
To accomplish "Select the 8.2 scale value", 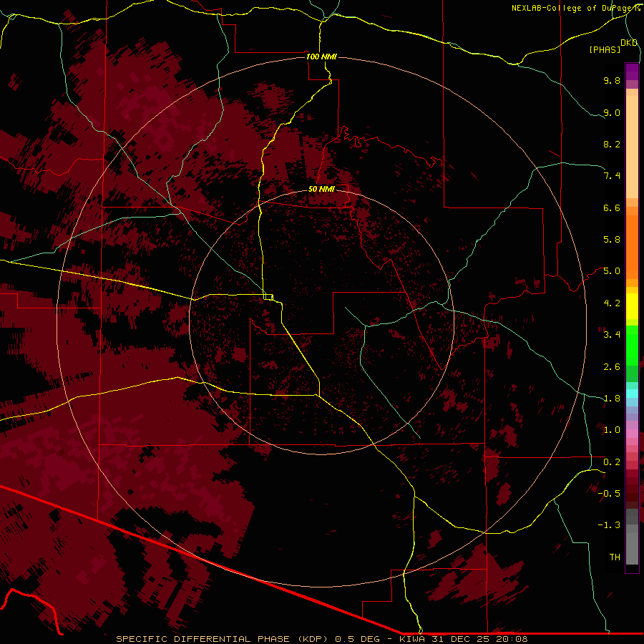I will (612, 144).
